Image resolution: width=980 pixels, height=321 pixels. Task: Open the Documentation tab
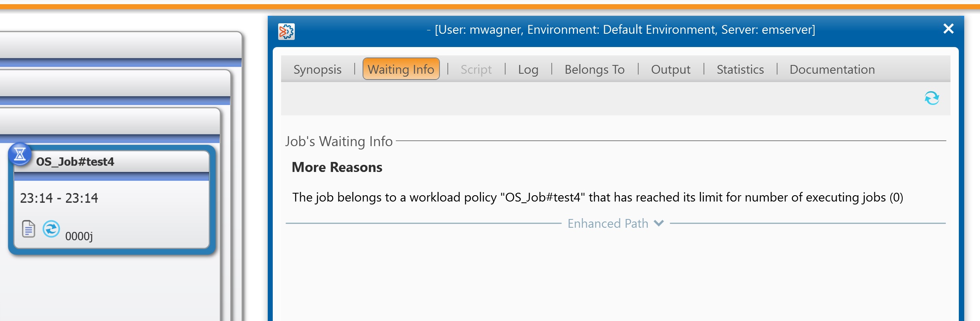pyautogui.click(x=832, y=70)
